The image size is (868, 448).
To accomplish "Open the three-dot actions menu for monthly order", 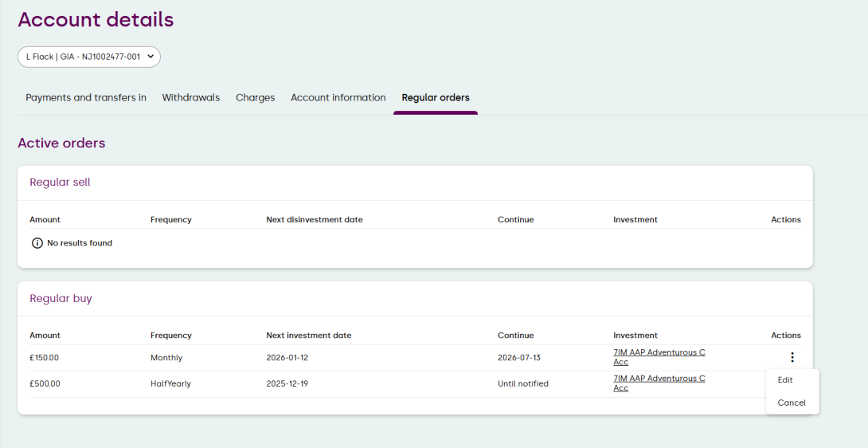I will click(x=792, y=358).
